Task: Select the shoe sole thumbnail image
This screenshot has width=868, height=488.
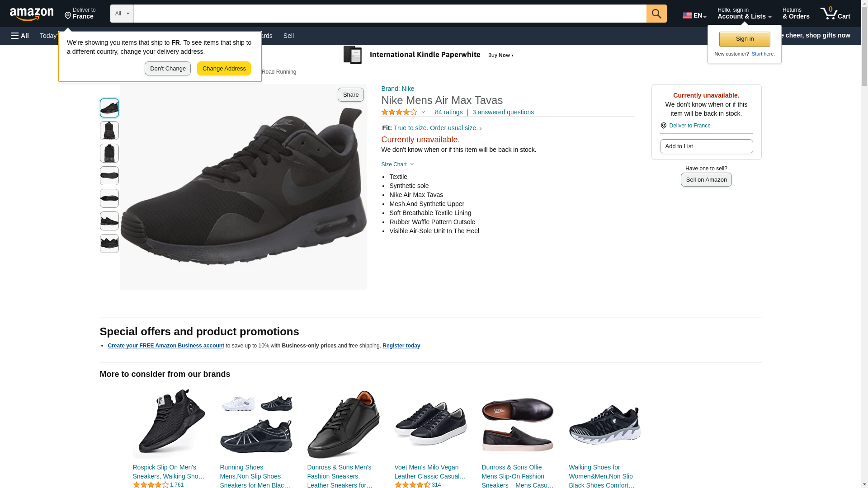Action: [109, 176]
